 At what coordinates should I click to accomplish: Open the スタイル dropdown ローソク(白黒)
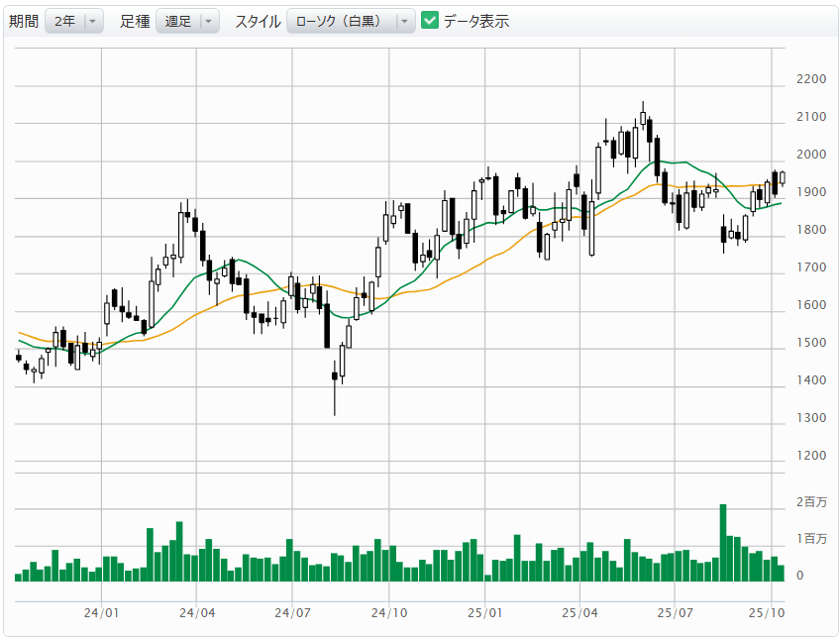[x=351, y=21]
